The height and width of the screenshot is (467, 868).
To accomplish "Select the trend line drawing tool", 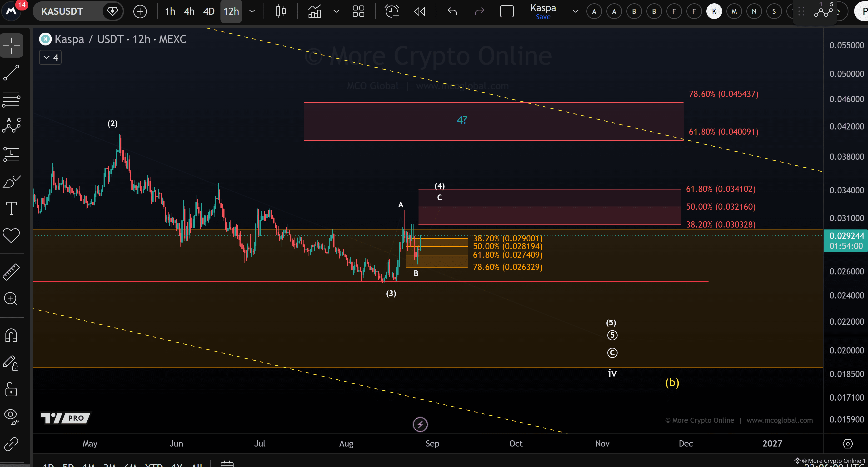I will pos(11,72).
